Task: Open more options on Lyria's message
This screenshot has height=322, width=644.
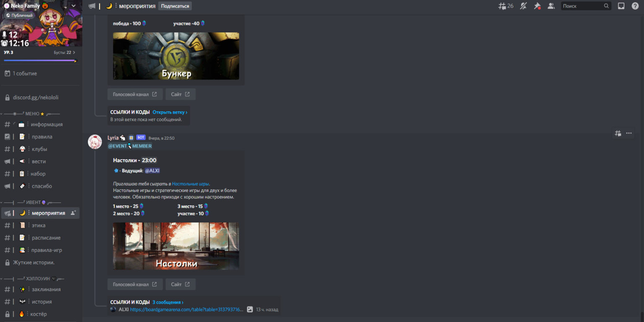Action: click(628, 132)
